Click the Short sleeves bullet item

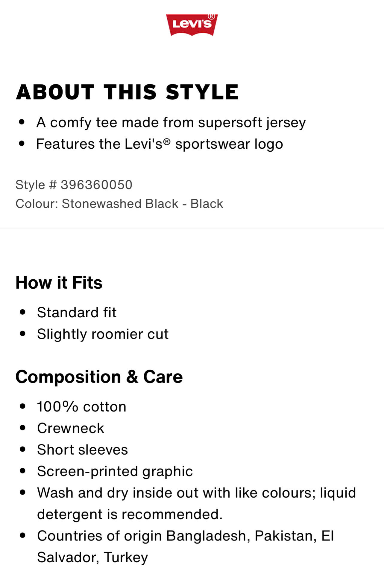[x=83, y=450]
